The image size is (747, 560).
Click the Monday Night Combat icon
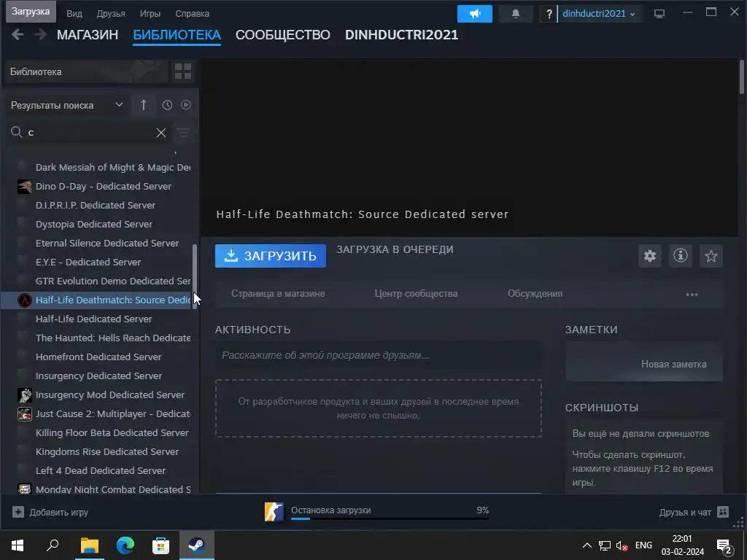point(25,489)
